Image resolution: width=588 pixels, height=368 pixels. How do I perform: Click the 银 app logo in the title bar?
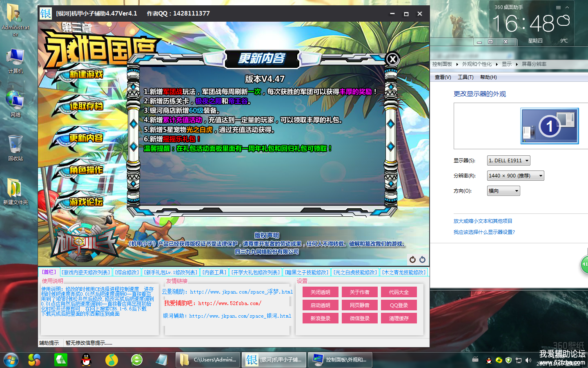(x=46, y=13)
